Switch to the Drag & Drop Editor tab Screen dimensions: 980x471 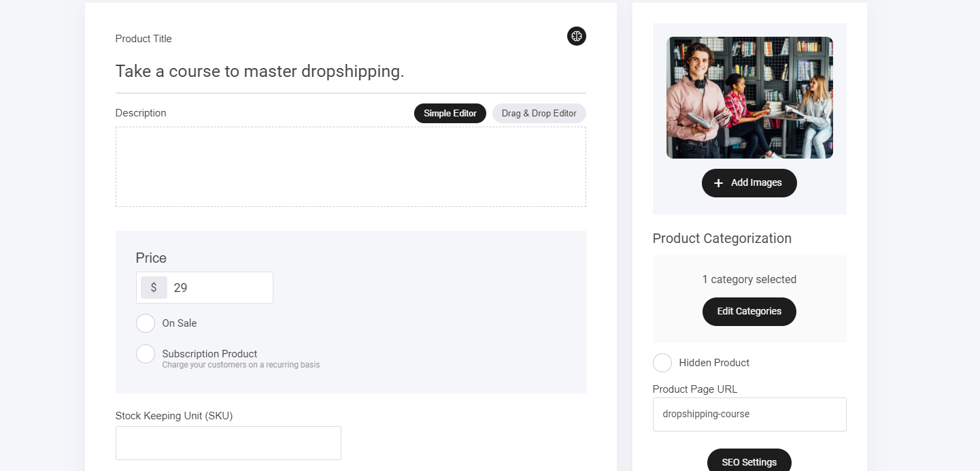pyautogui.click(x=539, y=114)
